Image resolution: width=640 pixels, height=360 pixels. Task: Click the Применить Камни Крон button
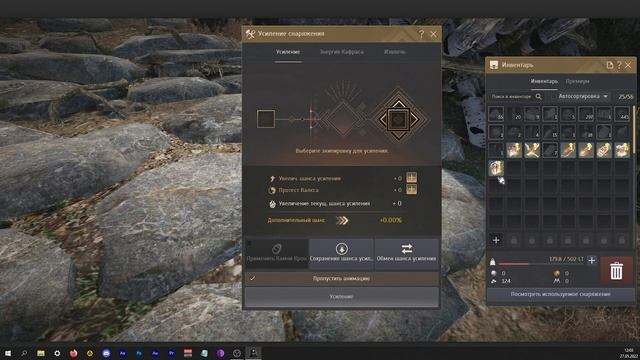(x=276, y=254)
